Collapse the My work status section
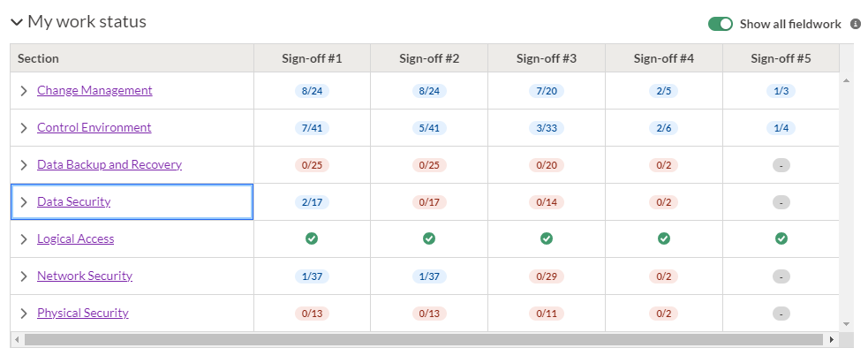Screen dimensions: 868x363 pos(17,22)
